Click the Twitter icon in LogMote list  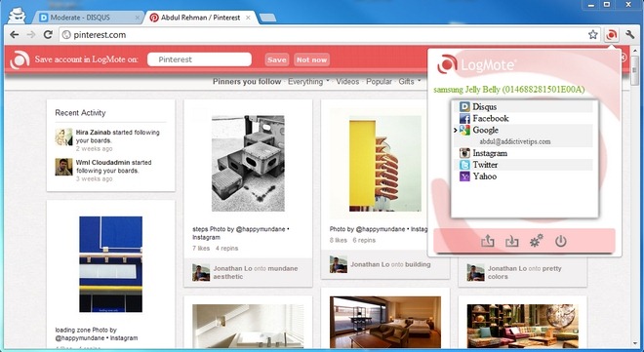click(x=464, y=165)
